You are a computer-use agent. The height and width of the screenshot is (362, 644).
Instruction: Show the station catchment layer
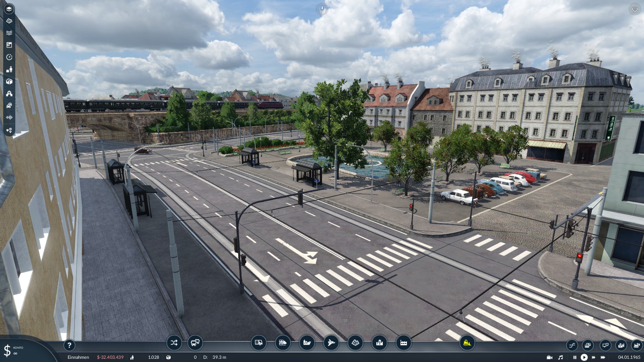pos(9,93)
